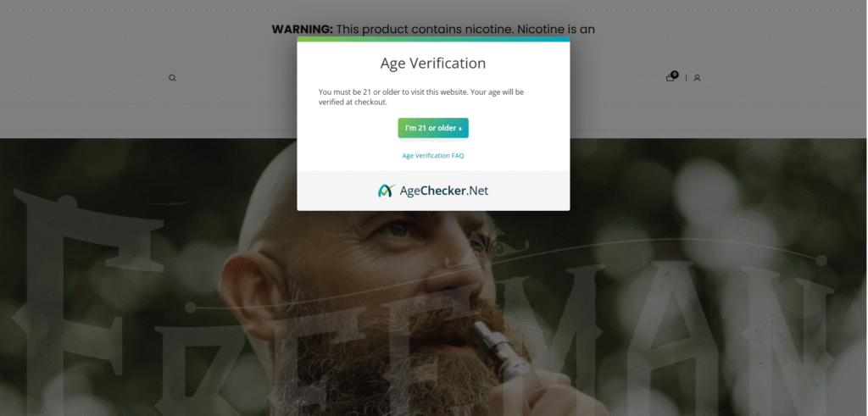
Task: Click the nicotine WARNING banner text
Action: pos(433,29)
